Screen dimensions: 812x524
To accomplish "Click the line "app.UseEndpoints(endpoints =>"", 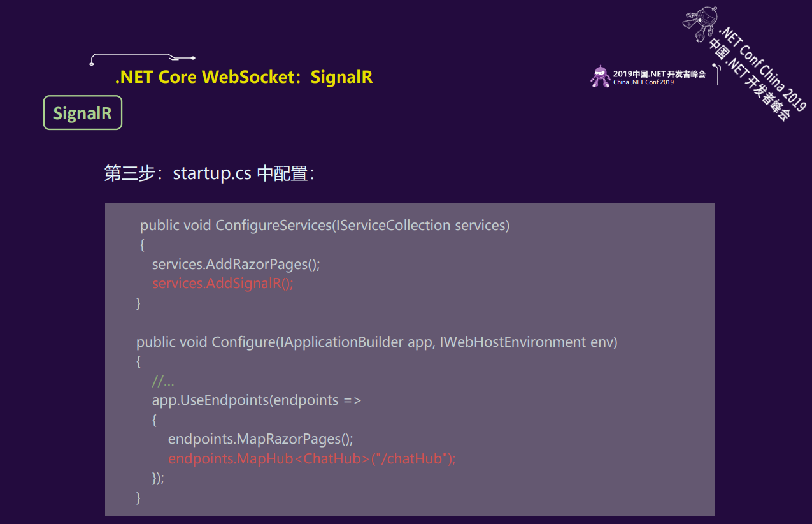I will point(257,400).
